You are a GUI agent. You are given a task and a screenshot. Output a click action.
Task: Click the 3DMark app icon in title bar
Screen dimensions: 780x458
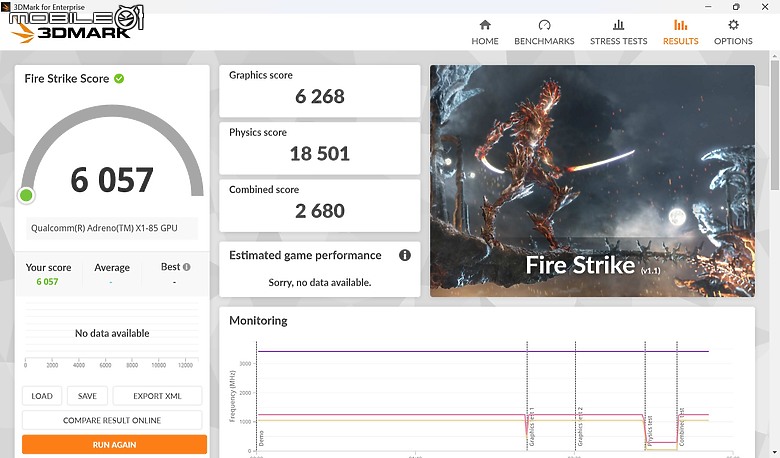coord(5,6)
